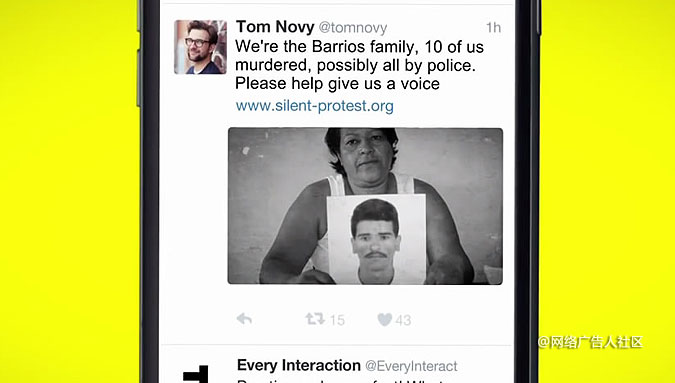Click the Tom Novy display name
This screenshot has height=383, width=675.
(275, 27)
